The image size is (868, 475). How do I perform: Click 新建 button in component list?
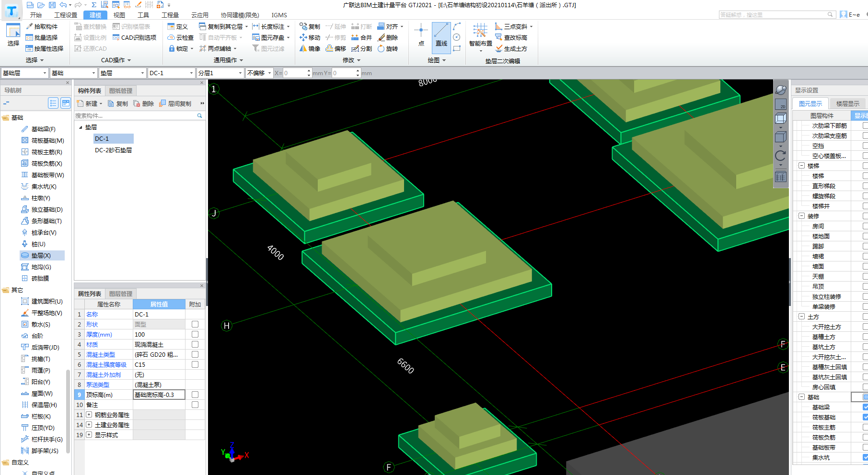click(x=90, y=103)
